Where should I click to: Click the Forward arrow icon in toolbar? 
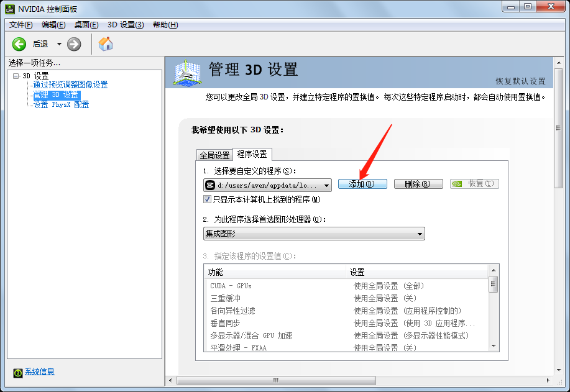tap(74, 43)
